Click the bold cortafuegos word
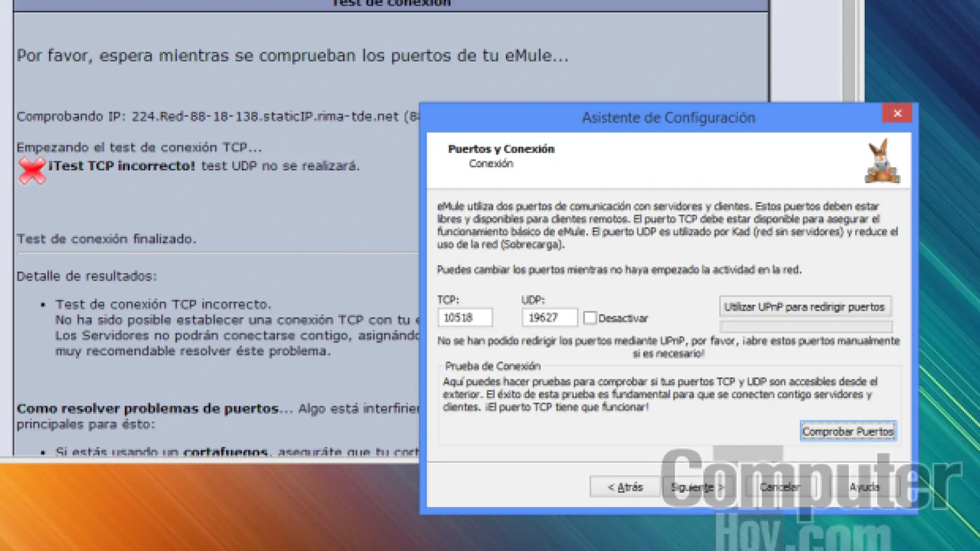Image resolution: width=980 pixels, height=551 pixels. (225, 452)
